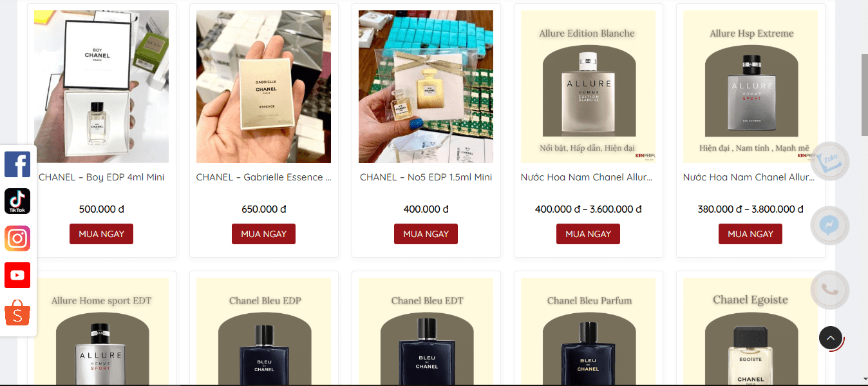The width and height of the screenshot is (868, 386).
Task: Click MUA NGAY under Gabrielle Essence
Action: [263, 234]
